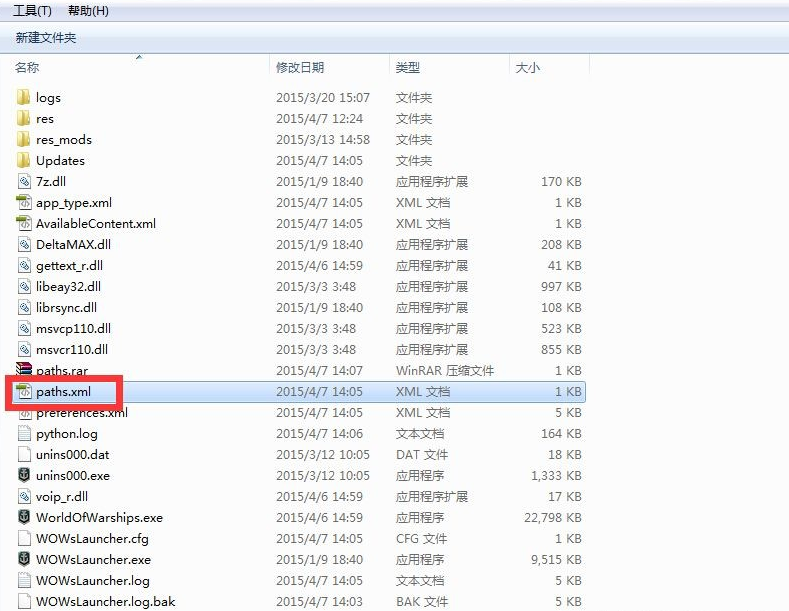The height and width of the screenshot is (611, 789).
Task: Select the file name logs
Action: pos(48,98)
